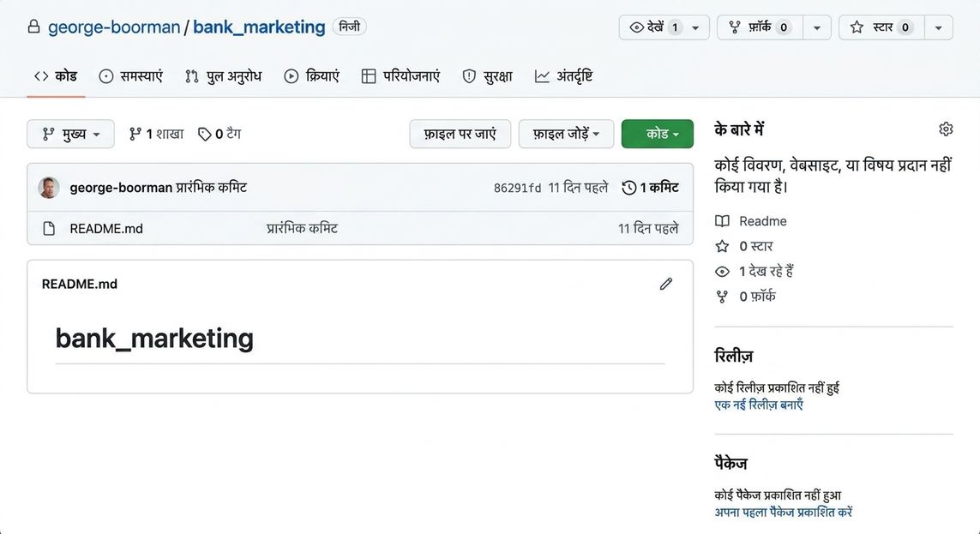This screenshot has height=534, width=980.
Task: Click the branch icon beside 1 शाखा
Action: [x=135, y=134]
